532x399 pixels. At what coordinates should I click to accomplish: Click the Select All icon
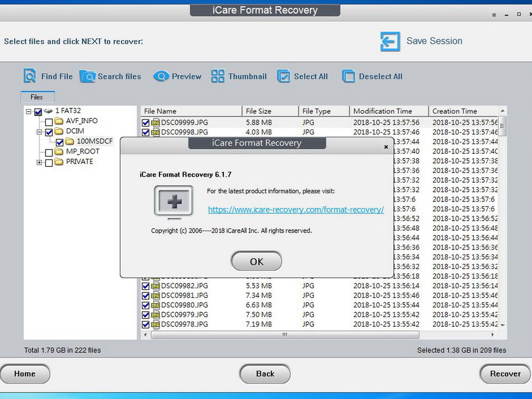point(284,76)
